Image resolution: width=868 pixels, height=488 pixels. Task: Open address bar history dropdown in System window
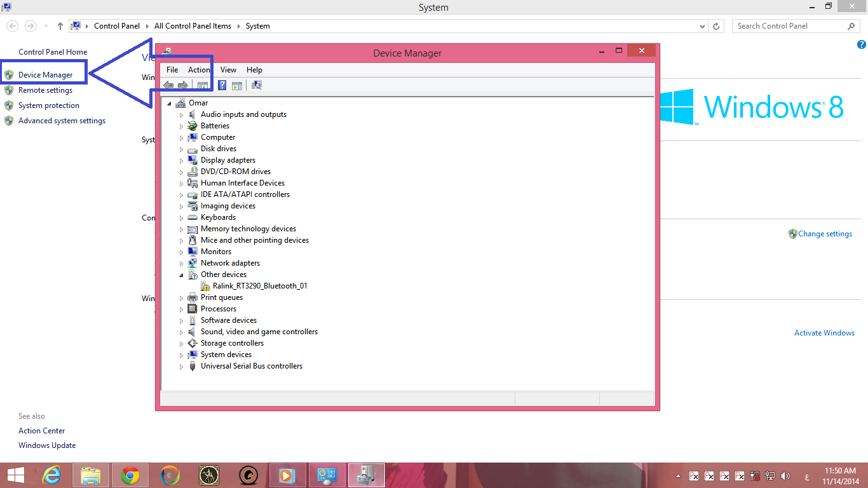point(702,27)
